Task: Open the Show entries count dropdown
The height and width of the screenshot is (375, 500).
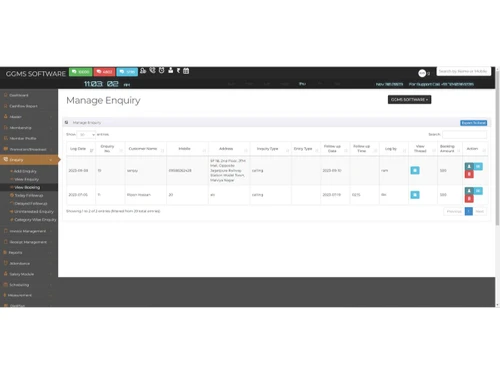Action: pyautogui.click(x=86, y=134)
